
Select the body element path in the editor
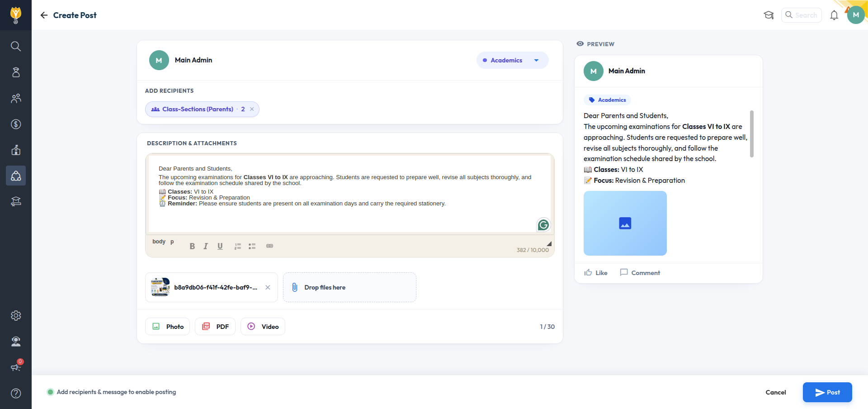click(159, 242)
